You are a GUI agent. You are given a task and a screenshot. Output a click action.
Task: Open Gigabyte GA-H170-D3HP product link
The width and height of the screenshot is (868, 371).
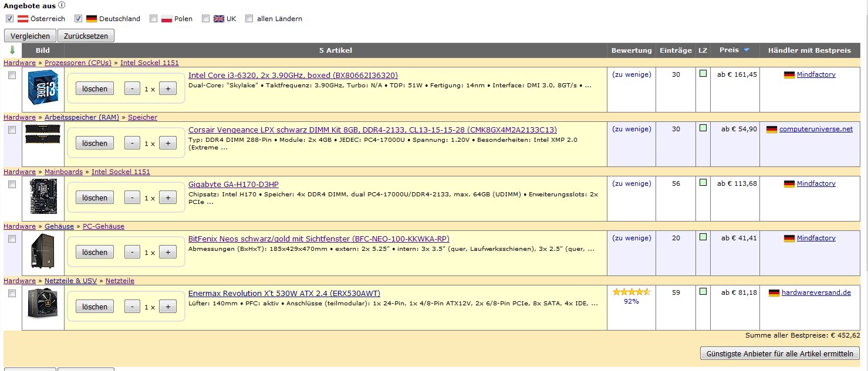coord(234,184)
